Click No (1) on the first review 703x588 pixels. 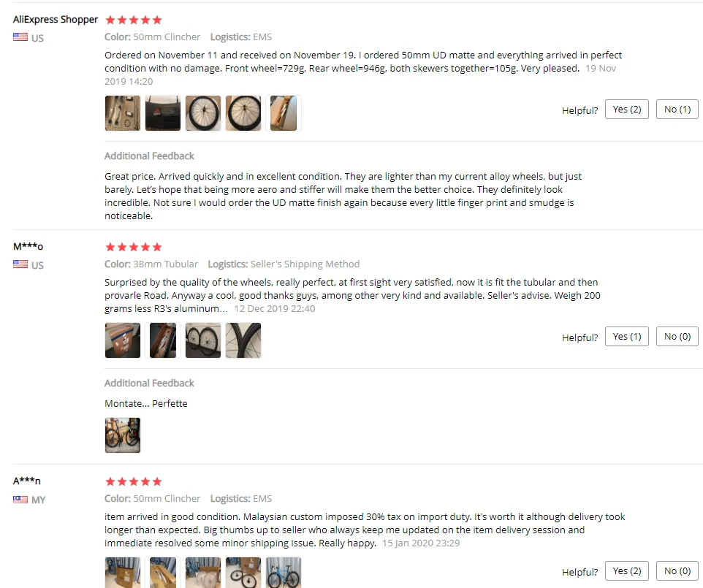click(x=677, y=110)
